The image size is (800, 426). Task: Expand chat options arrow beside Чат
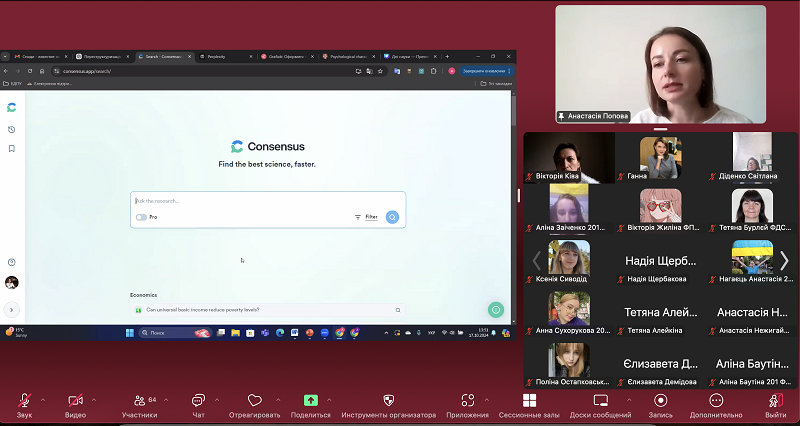point(217,400)
